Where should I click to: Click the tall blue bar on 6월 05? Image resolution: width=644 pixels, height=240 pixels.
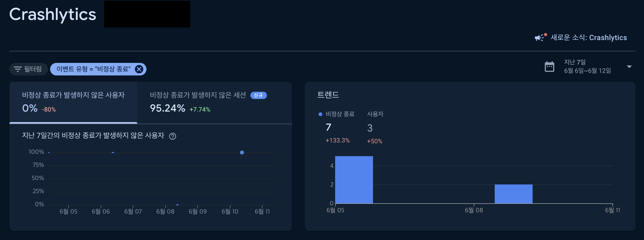tap(354, 179)
